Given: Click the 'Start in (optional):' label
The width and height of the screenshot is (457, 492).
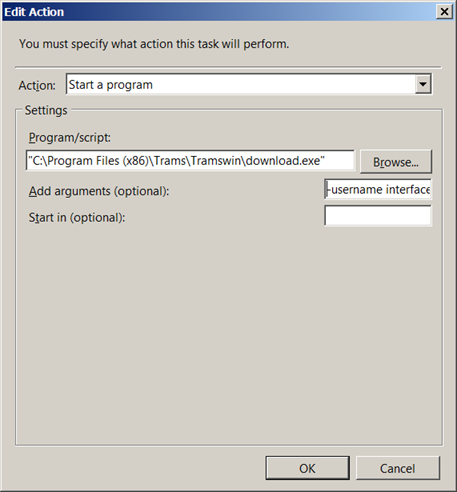Looking at the screenshot, I should (77, 218).
